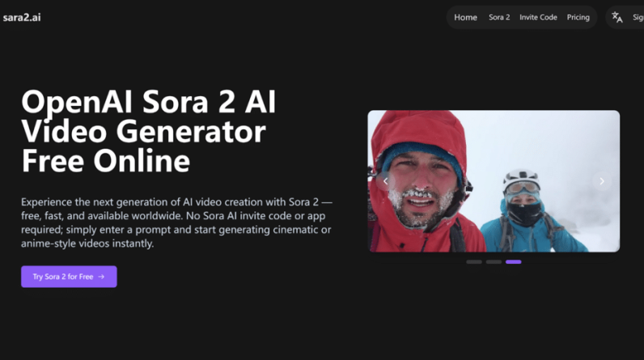Select the purple active carousel indicator
The height and width of the screenshot is (360, 644).
514,262
